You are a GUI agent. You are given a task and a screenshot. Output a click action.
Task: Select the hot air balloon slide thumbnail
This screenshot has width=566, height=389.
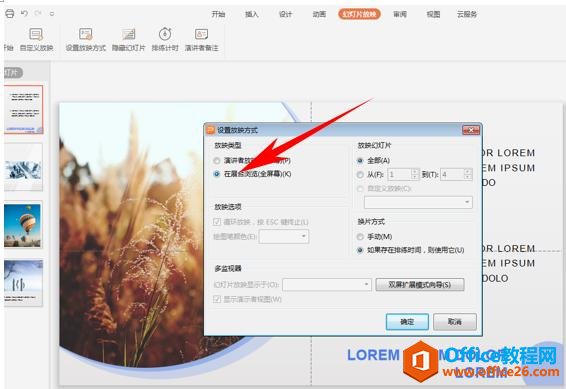click(x=24, y=224)
